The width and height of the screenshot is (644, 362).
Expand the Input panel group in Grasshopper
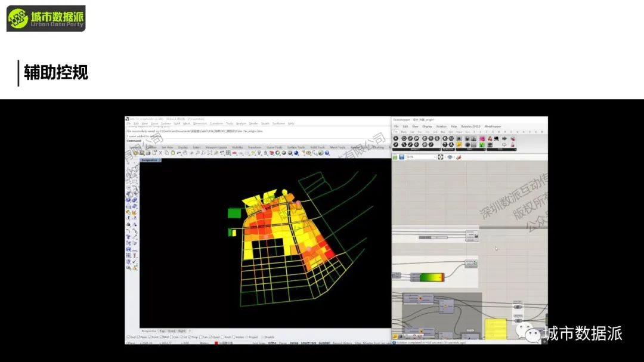click(470, 149)
